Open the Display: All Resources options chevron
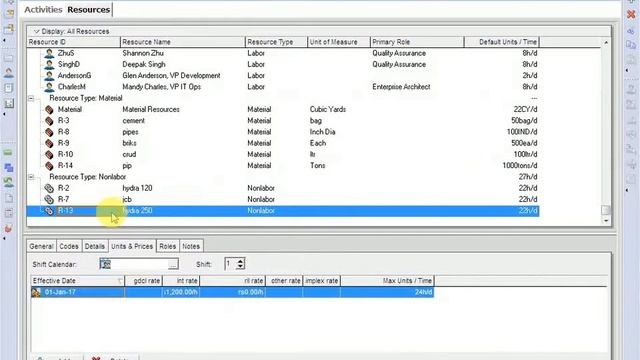Viewport: 640px width, 360px height. 36,31
